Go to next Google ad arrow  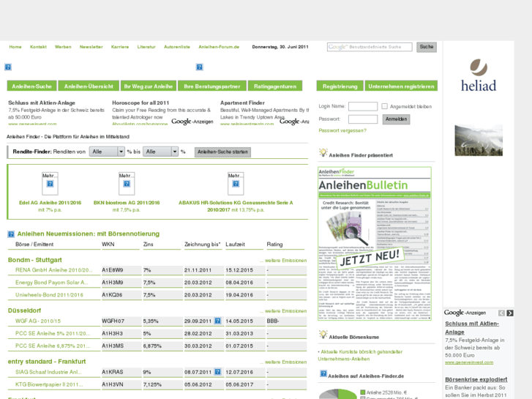click(x=509, y=313)
